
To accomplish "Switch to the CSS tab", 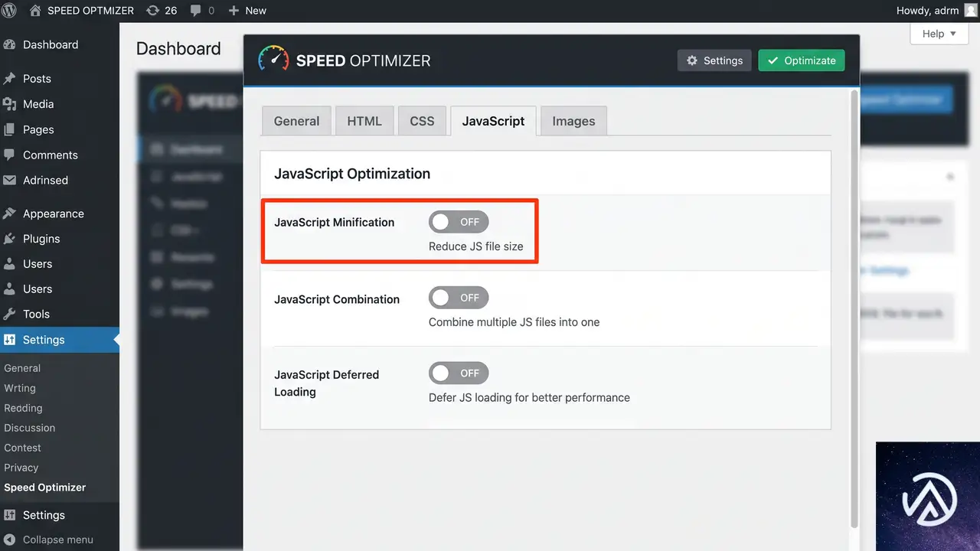I will (422, 121).
